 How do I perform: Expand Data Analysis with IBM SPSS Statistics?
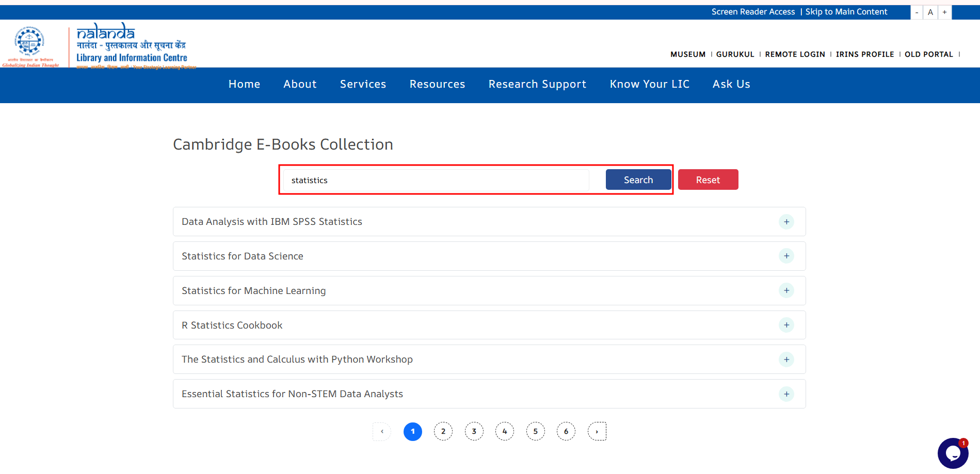786,222
